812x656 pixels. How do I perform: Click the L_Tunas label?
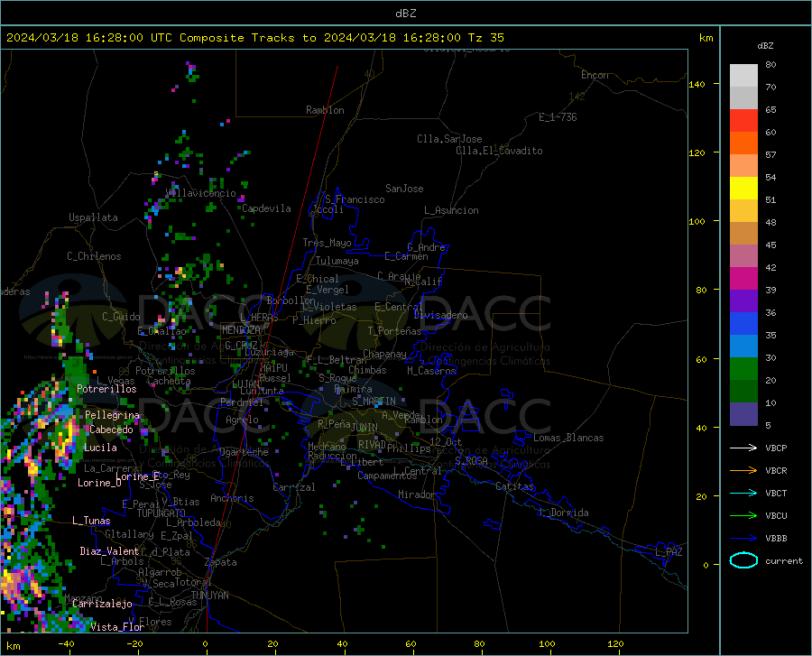coord(91,521)
